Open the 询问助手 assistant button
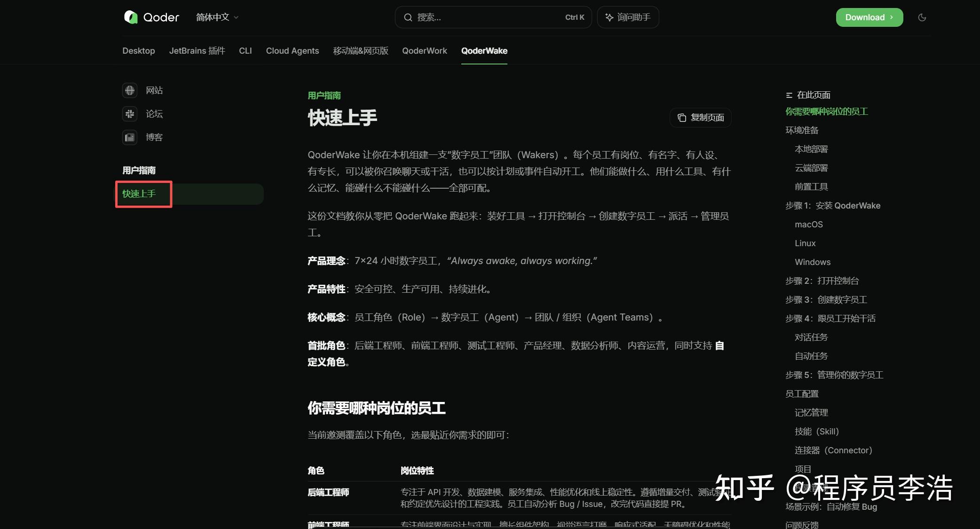 pos(628,17)
